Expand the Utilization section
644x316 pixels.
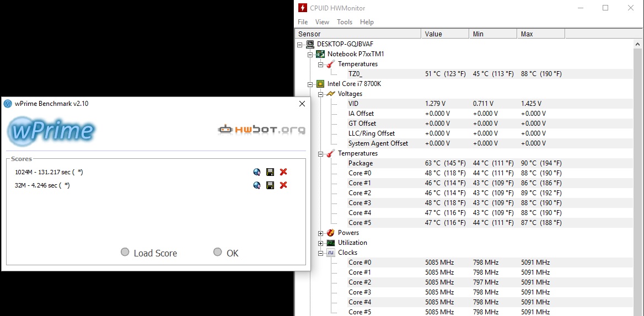pyautogui.click(x=321, y=243)
